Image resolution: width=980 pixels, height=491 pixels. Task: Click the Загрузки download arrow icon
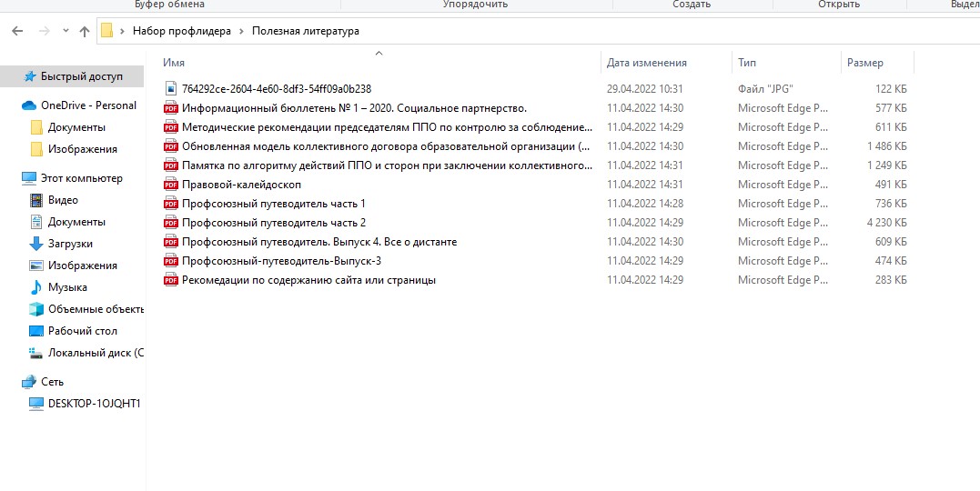pos(36,244)
